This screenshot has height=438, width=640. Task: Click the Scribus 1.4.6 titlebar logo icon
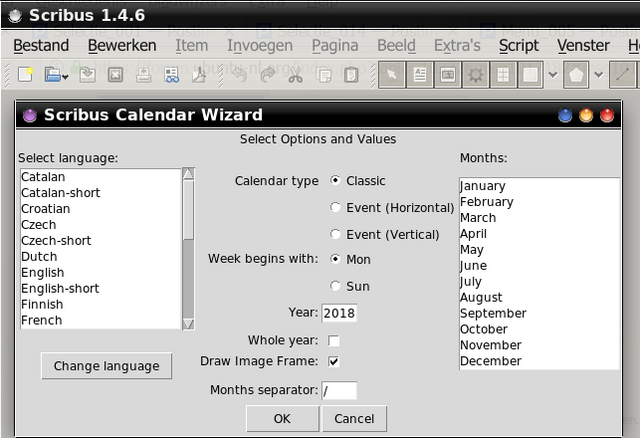(x=15, y=16)
